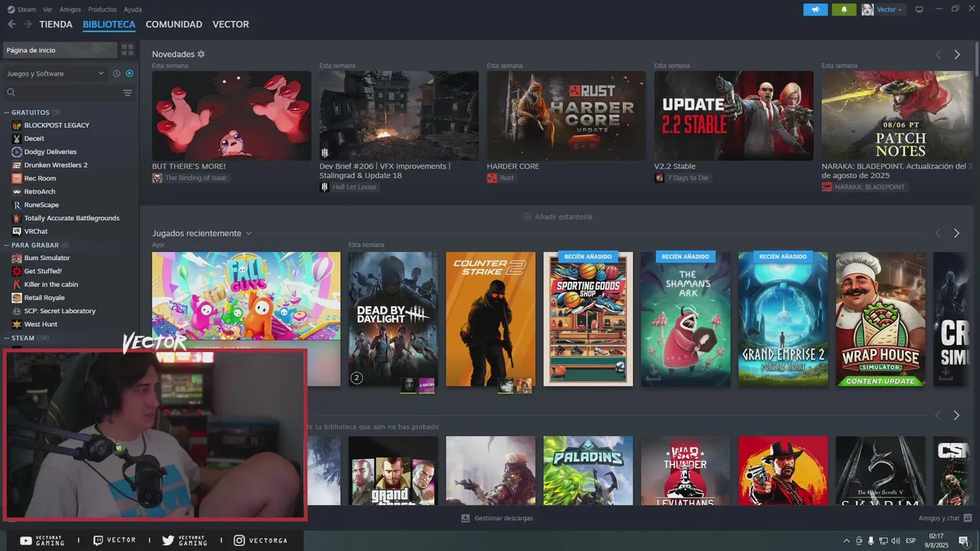Advance Novedades shelf with right arrow

coord(957,55)
